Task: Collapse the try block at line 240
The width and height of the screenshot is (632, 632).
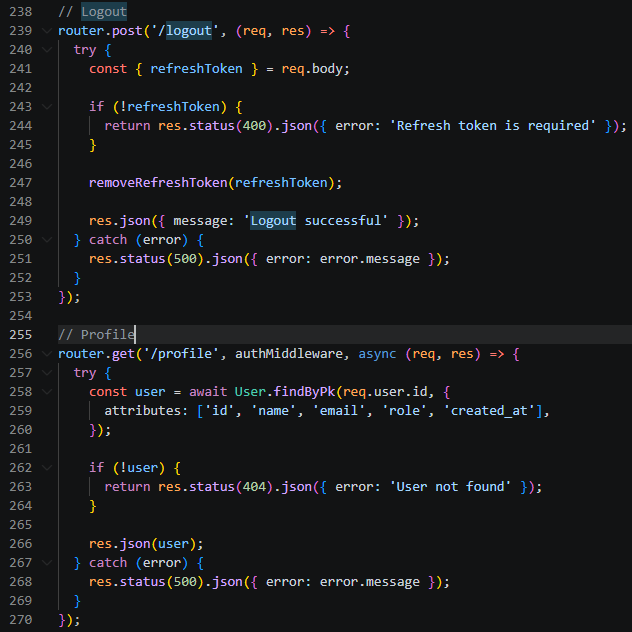Action: point(47,50)
